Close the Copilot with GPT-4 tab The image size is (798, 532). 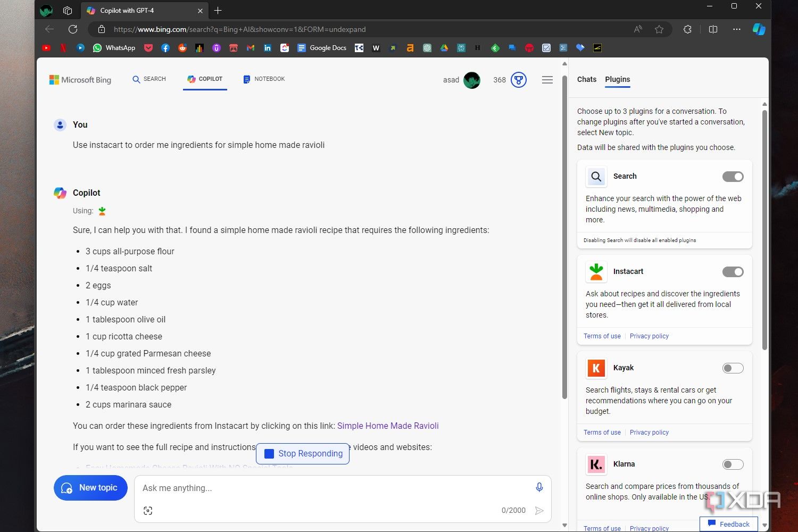tap(200, 11)
